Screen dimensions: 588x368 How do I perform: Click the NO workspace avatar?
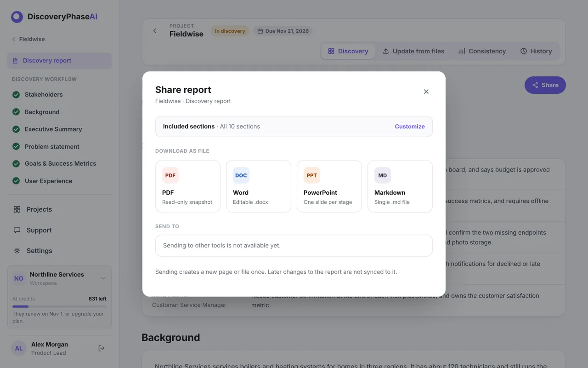click(19, 278)
